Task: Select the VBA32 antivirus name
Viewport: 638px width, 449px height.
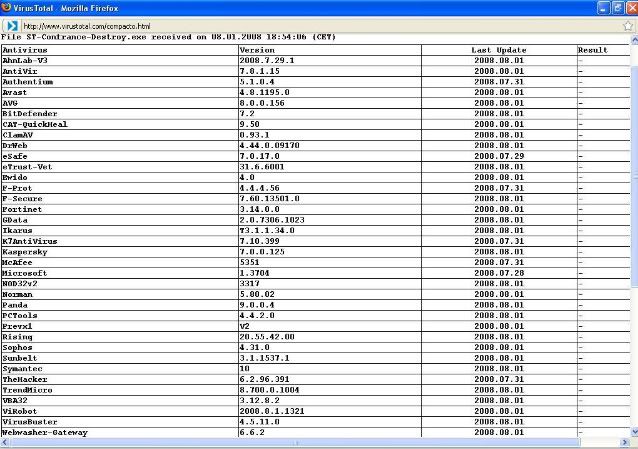Action: [15, 401]
